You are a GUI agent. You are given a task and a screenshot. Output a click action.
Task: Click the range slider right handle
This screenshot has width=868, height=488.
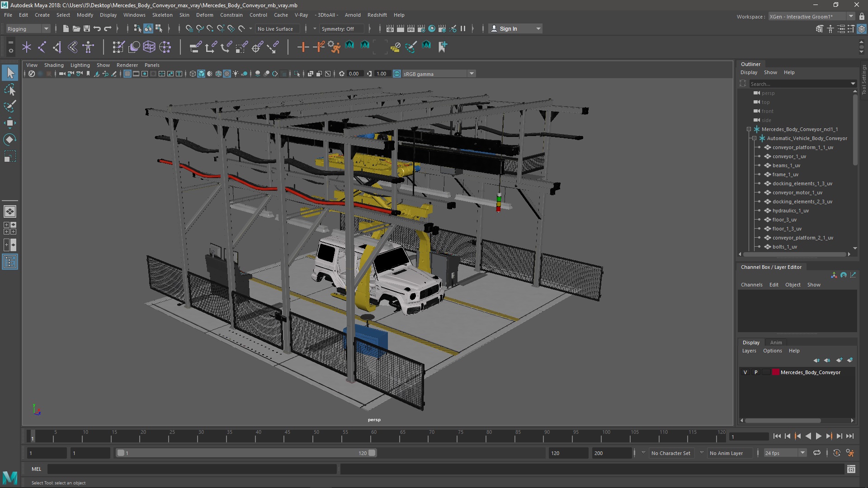[x=372, y=453]
